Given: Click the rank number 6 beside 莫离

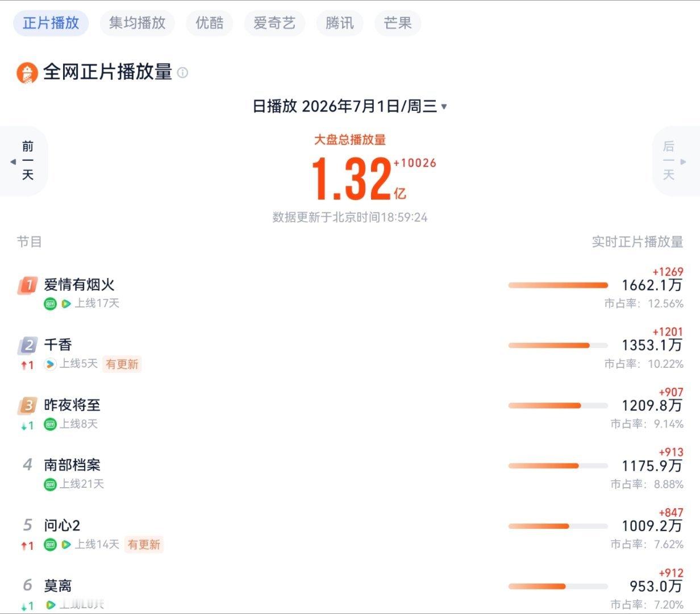Looking at the screenshot, I should (x=27, y=585).
